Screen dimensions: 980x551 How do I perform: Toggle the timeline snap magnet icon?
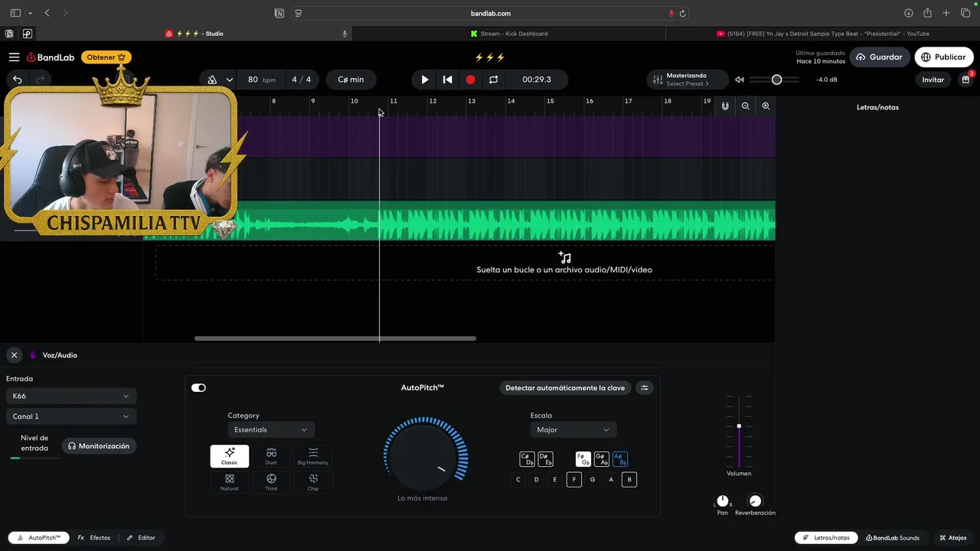[725, 106]
